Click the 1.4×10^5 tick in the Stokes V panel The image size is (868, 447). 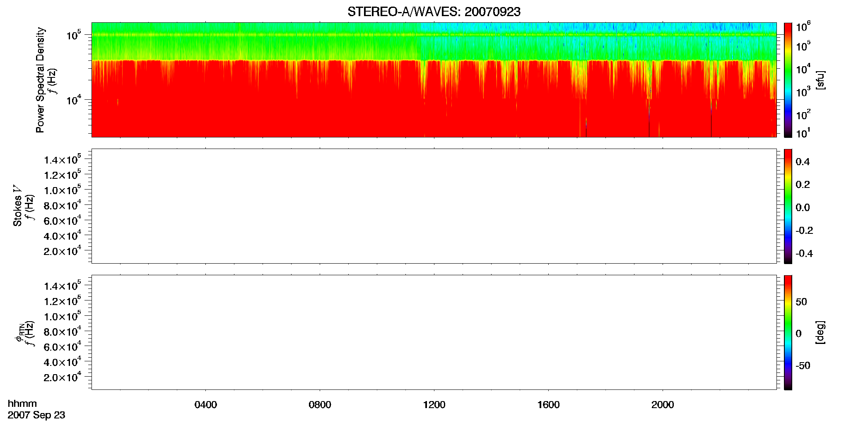tap(63, 159)
